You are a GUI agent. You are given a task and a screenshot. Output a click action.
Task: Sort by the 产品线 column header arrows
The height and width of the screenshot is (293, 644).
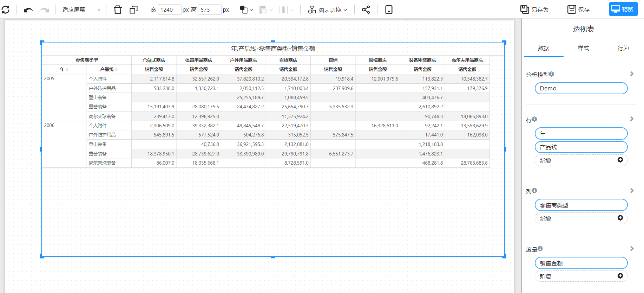coord(116,70)
